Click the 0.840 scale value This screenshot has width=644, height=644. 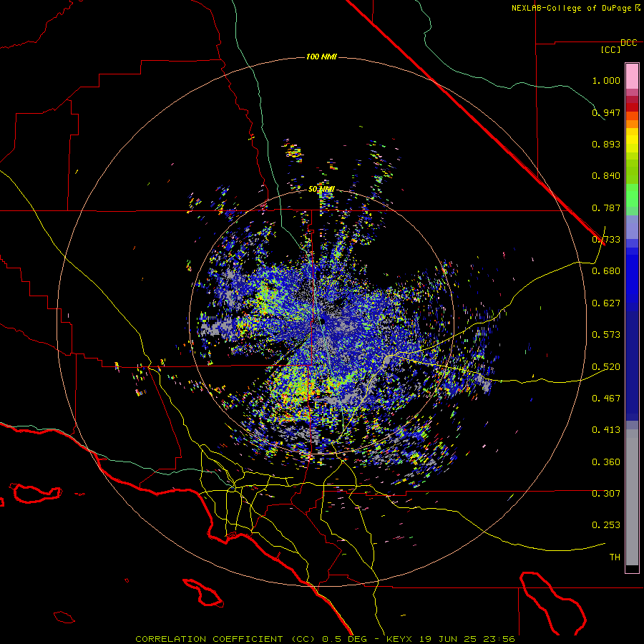(x=606, y=176)
